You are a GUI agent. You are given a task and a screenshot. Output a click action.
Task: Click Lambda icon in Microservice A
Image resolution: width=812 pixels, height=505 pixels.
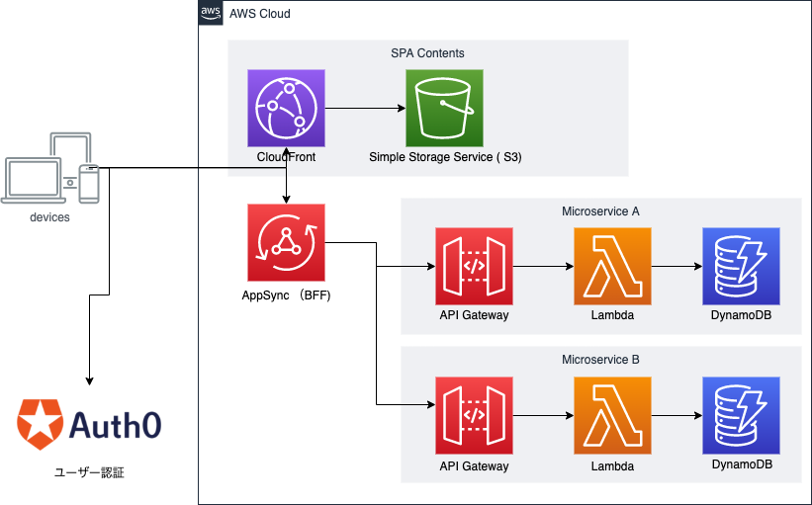(612, 267)
